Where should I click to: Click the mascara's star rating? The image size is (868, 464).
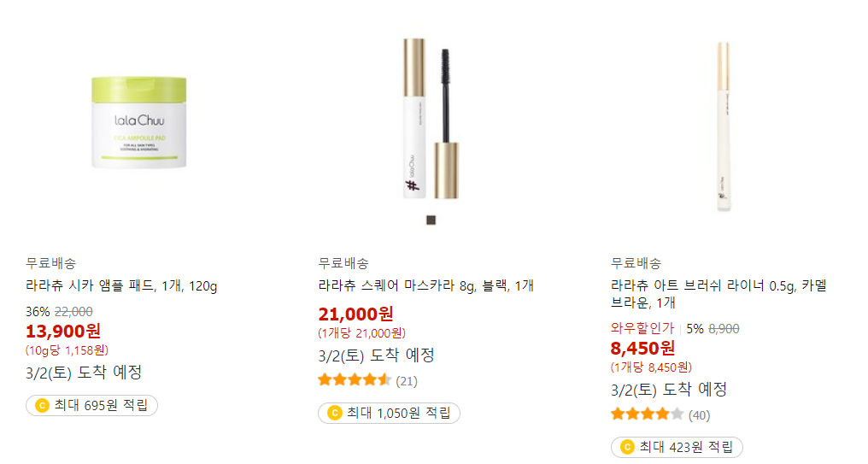355,380
